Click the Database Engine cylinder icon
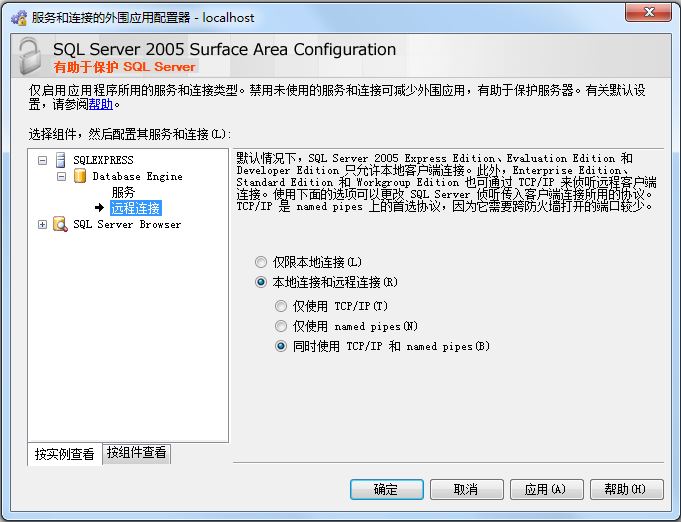This screenshot has height=522, width=681. click(80, 176)
